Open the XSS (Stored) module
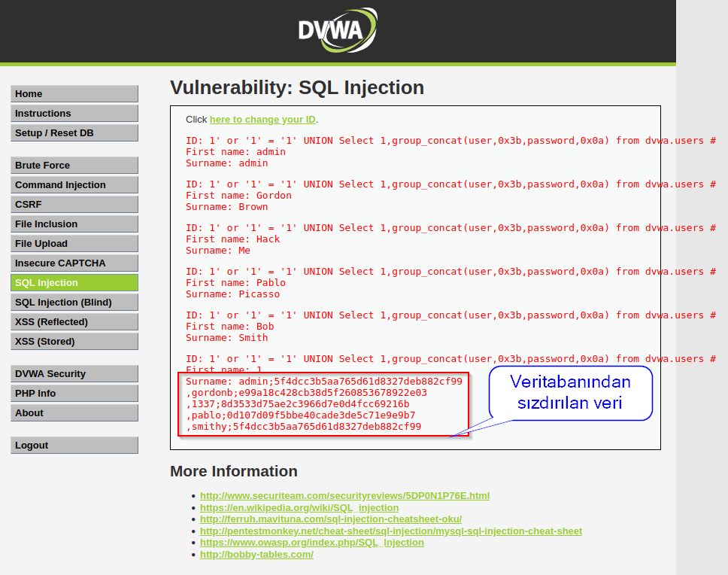This screenshot has height=575, width=728. click(74, 342)
